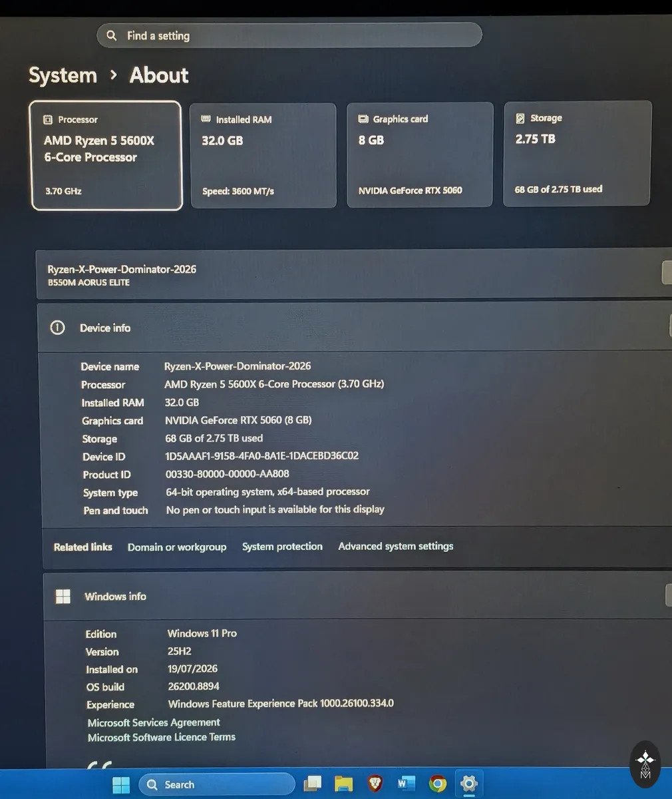
Task: Open Task View on the taskbar
Action: point(312,784)
